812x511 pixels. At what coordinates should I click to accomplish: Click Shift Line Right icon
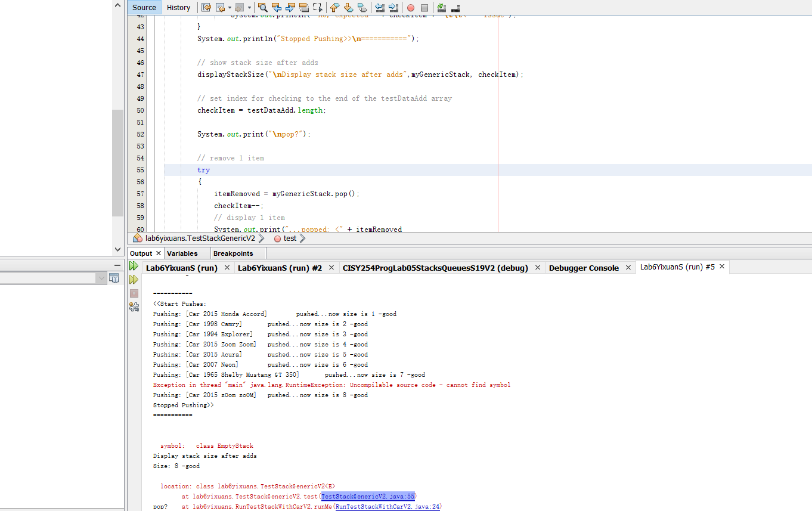pyautogui.click(x=393, y=8)
